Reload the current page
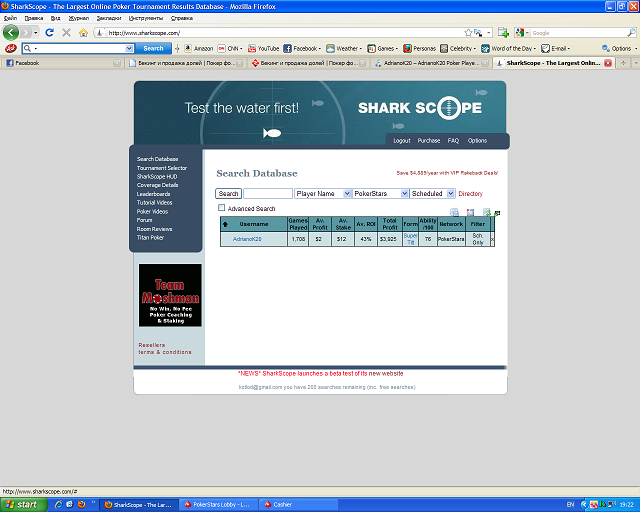This screenshot has height=512, width=640. tap(49, 33)
